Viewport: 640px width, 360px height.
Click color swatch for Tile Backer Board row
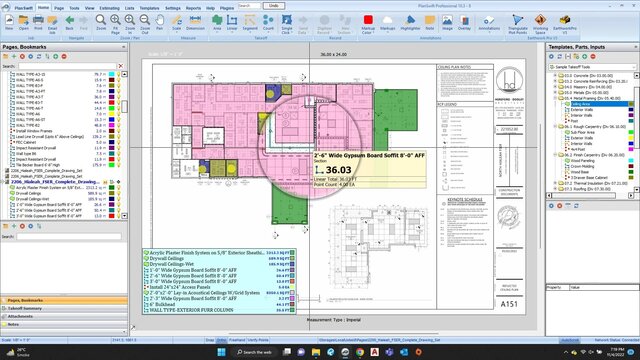click(x=111, y=165)
